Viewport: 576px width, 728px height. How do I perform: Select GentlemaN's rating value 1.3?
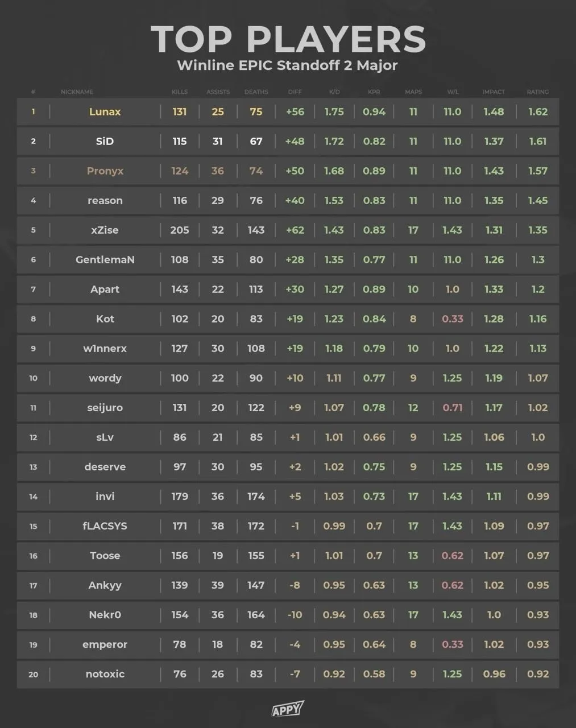[x=538, y=260]
